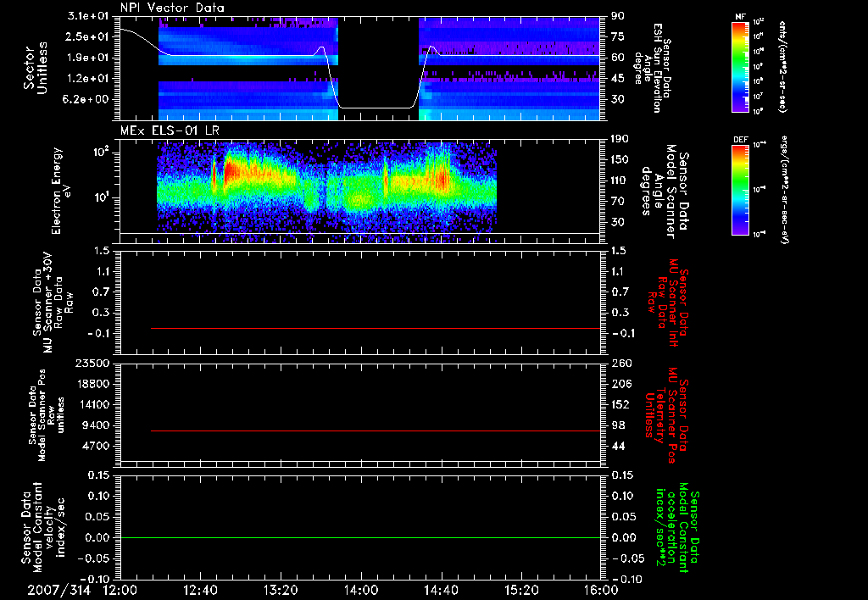
Task: Click the 'cnts/(cm**2-sr-sec)' units label
Action: click(x=782, y=67)
